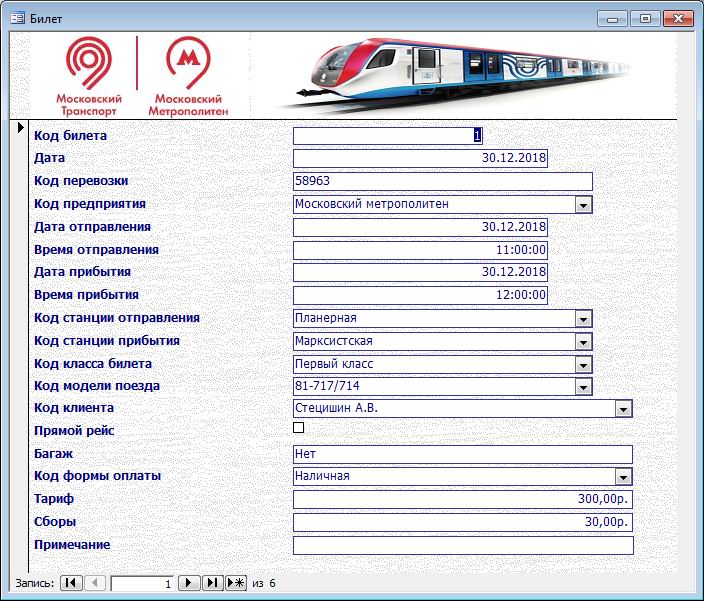This screenshot has height=601, width=704.
Task: Click the Примечание text field
Action: click(x=462, y=545)
